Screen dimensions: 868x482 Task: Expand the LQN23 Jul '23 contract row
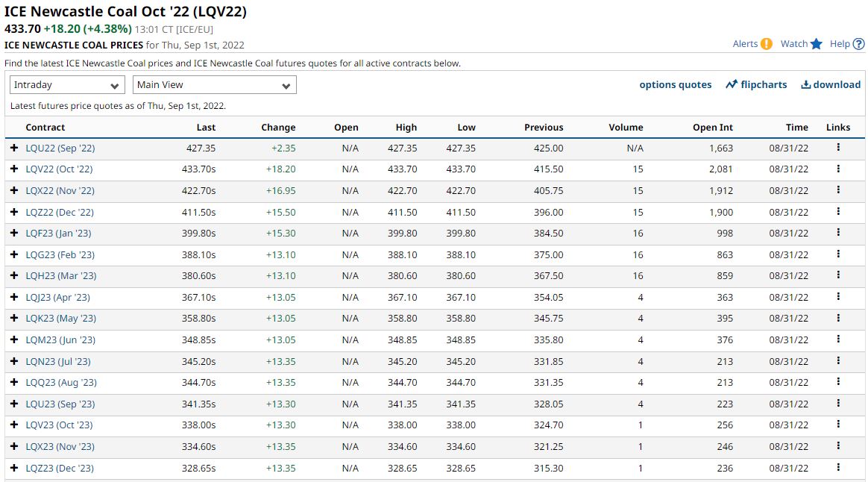tap(14, 361)
